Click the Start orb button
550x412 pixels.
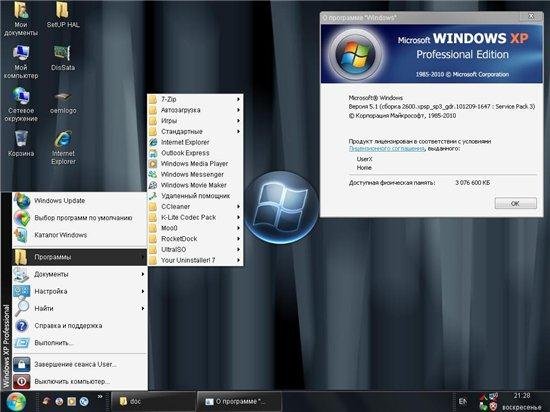point(16,401)
